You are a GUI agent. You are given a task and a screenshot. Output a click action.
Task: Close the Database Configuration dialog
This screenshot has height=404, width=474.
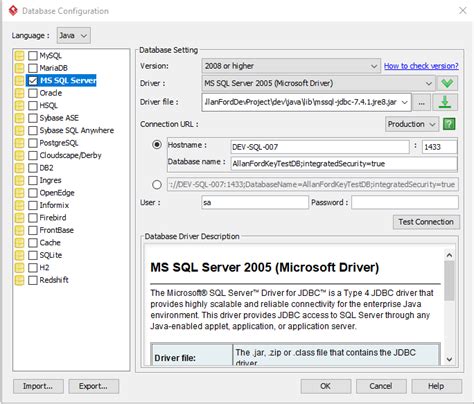pyautogui.click(x=462, y=11)
